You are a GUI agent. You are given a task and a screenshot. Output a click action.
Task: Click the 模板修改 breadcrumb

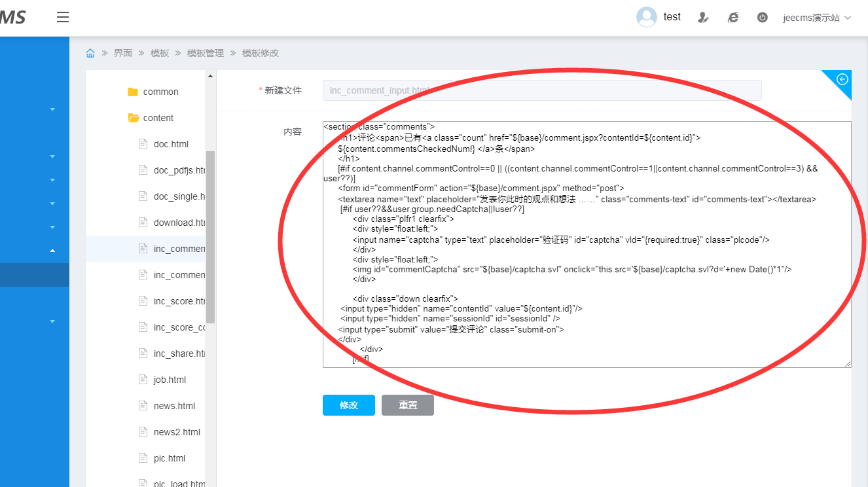tap(261, 53)
